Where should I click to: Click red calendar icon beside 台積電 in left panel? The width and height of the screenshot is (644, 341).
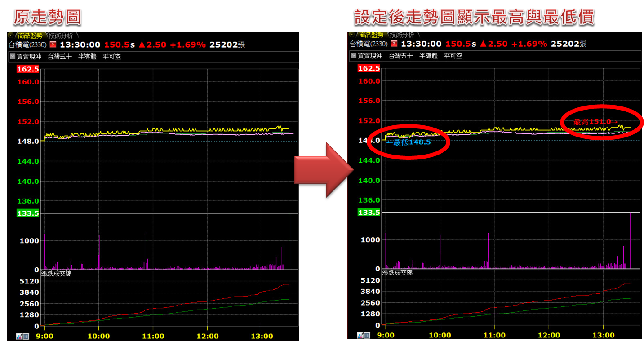pyautogui.click(x=53, y=44)
